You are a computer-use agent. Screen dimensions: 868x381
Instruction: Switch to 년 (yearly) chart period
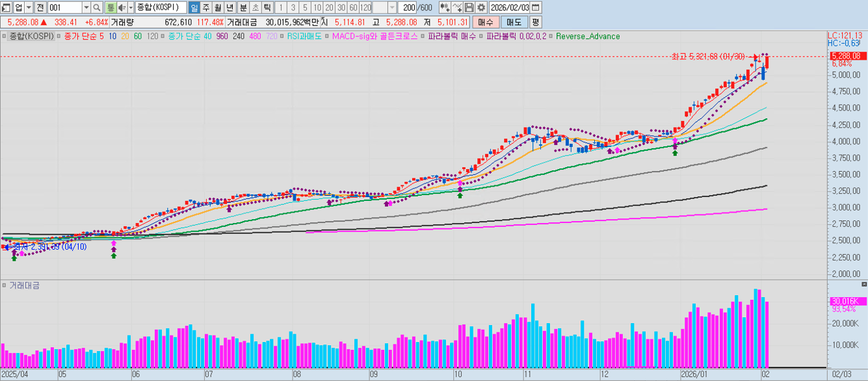(230, 7)
